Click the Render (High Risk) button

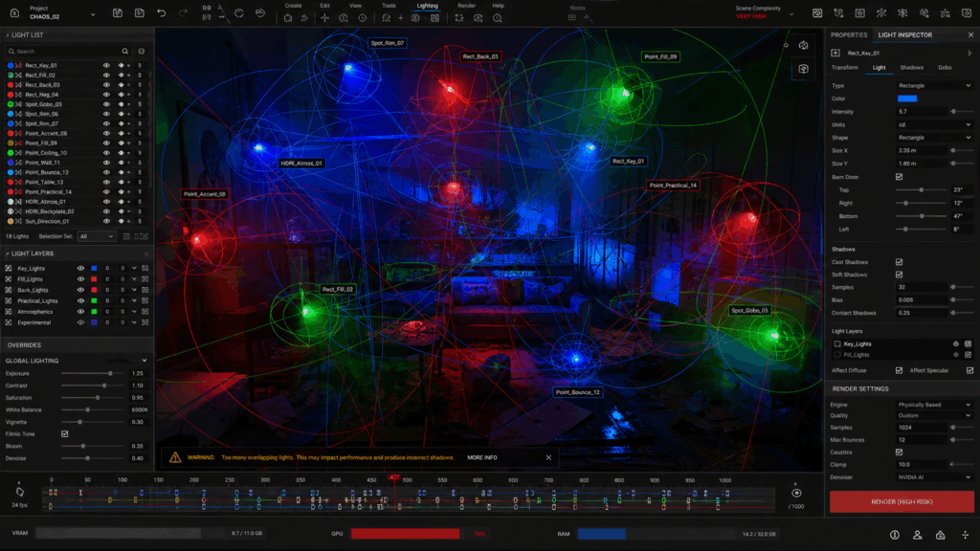click(902, 501)
